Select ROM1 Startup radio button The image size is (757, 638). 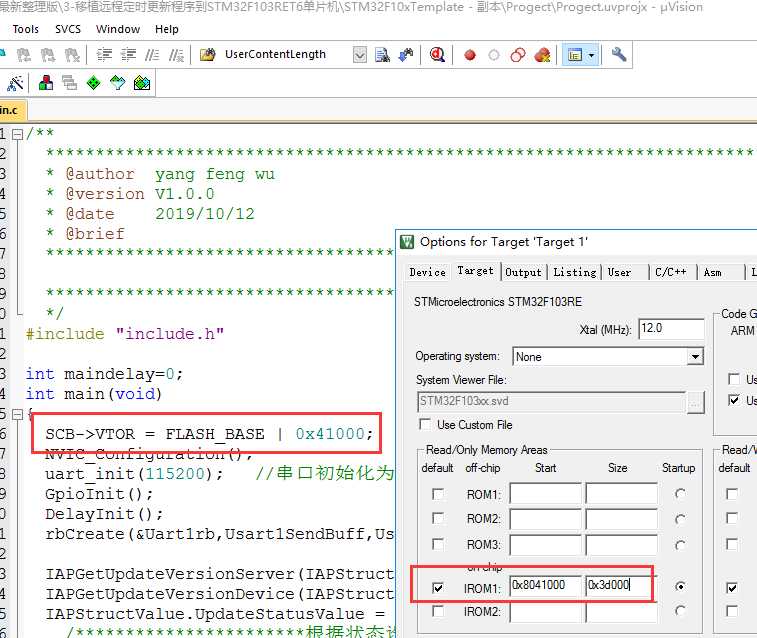tap(680, 494)
